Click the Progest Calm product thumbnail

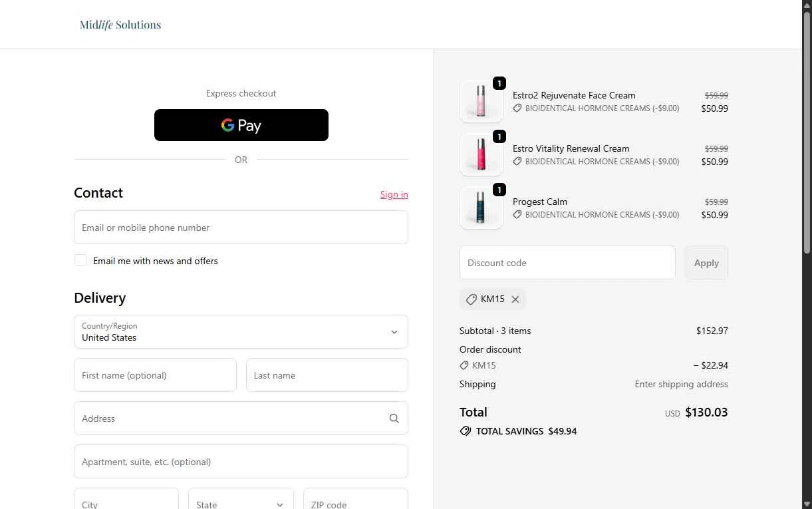click(x=481, y=208)
